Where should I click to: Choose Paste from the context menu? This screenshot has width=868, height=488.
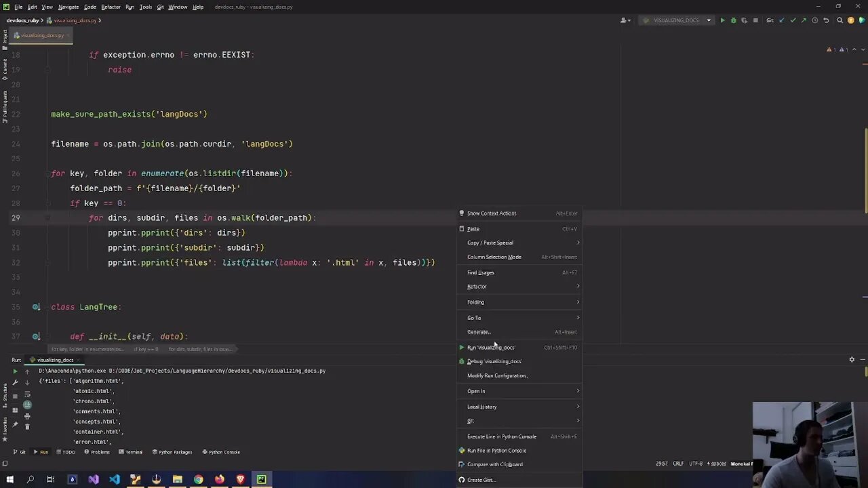click(519, 229)
